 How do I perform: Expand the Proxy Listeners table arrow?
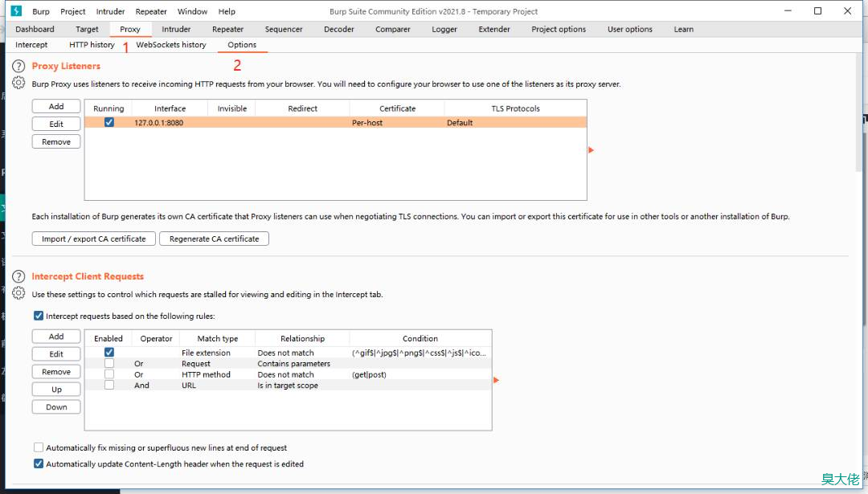tap(592, 150)
